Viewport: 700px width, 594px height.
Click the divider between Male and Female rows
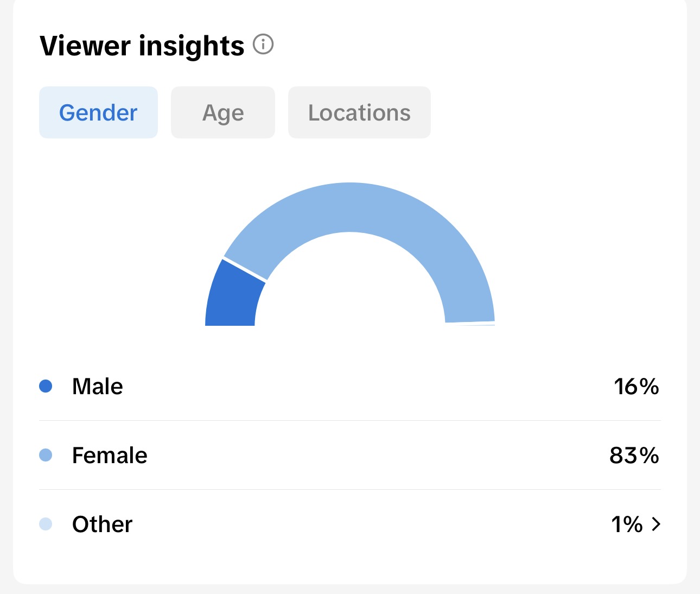click(x=350, y=420)
